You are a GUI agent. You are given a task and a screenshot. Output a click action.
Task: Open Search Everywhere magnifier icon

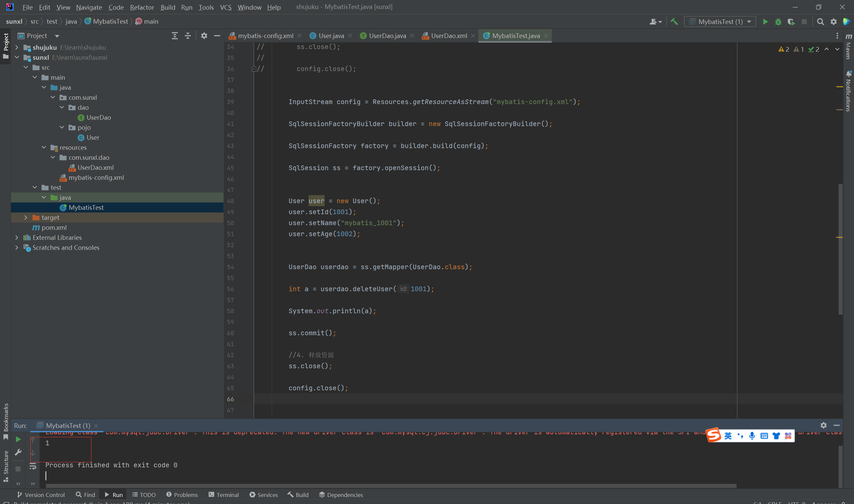tap(820, 22)
